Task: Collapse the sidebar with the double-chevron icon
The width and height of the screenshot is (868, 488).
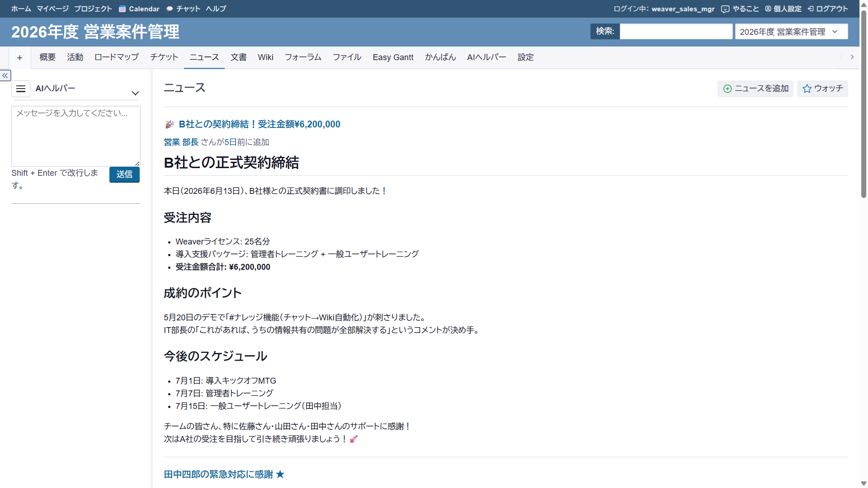Action: point(5,75)
